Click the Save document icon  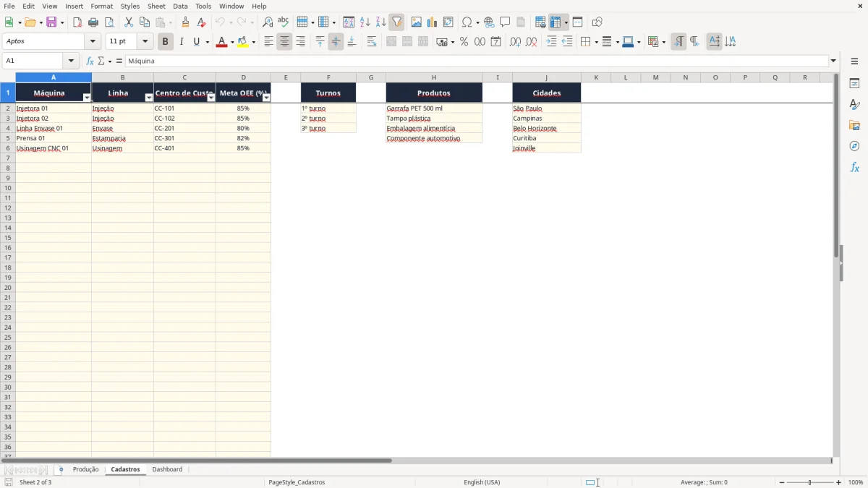click(51, 22)
